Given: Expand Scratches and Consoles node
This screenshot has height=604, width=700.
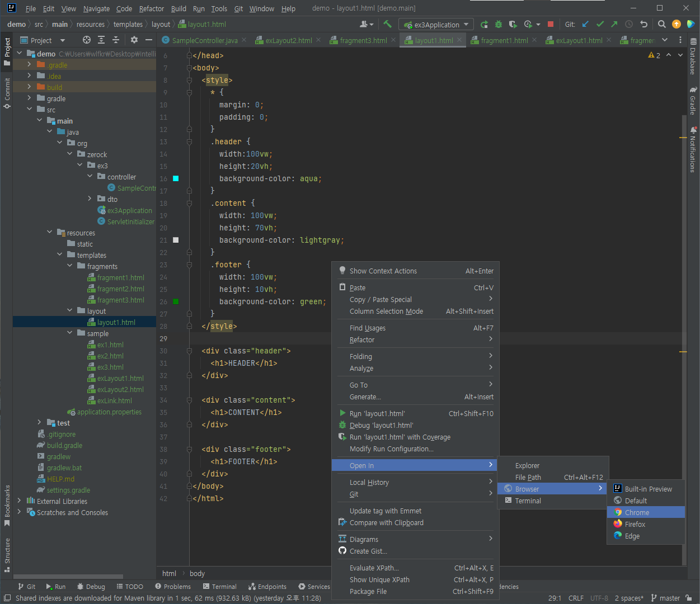Looking at the screenshot, I should pyautogui.click(x=20, y=512).
